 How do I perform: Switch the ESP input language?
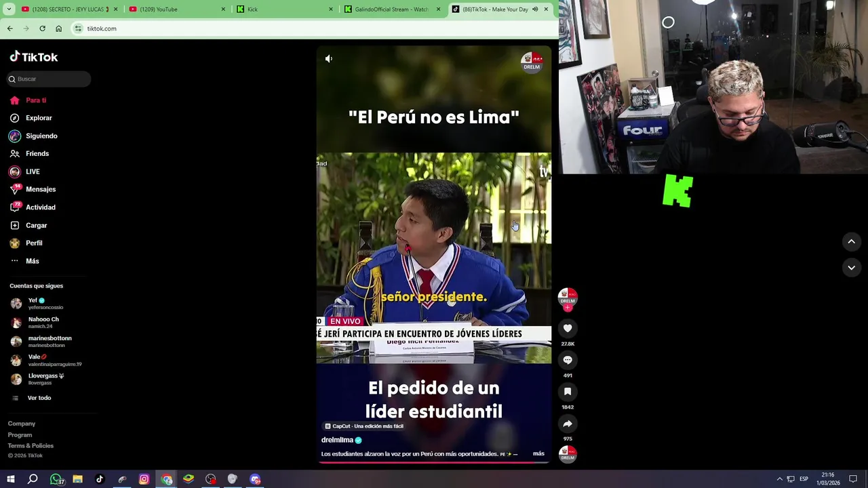pos(804,479)
